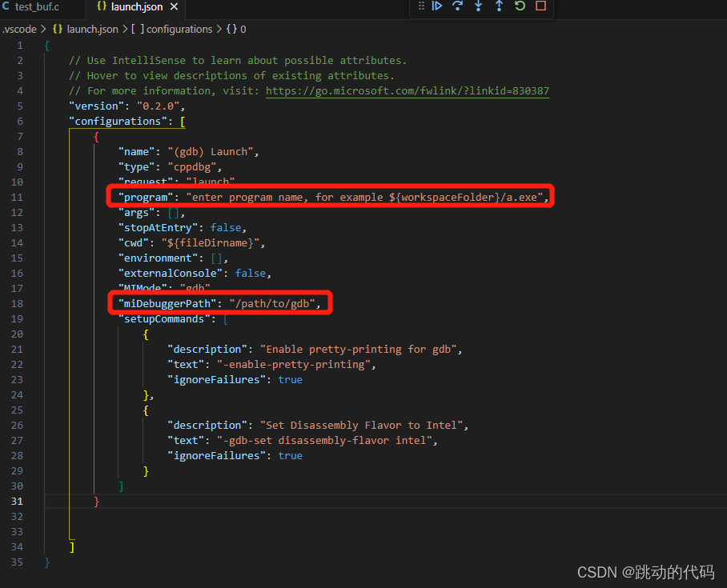
Task: Grab the debug toolbar drag handle
Action: [x=421, y=6]
